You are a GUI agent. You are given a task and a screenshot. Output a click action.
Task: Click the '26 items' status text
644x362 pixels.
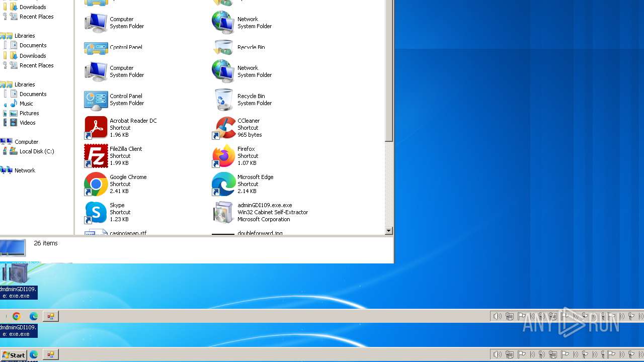click(46, 243)
